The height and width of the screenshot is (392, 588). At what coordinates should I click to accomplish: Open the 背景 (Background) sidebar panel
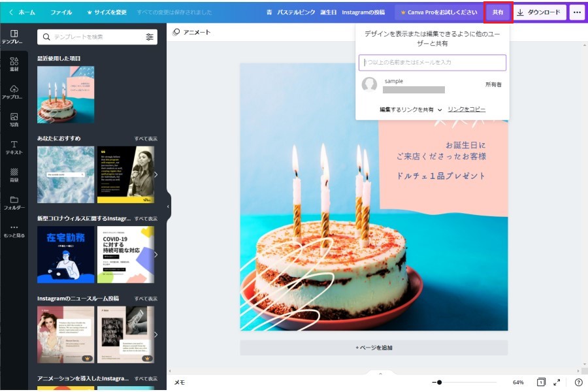click(x=14, y=174)
